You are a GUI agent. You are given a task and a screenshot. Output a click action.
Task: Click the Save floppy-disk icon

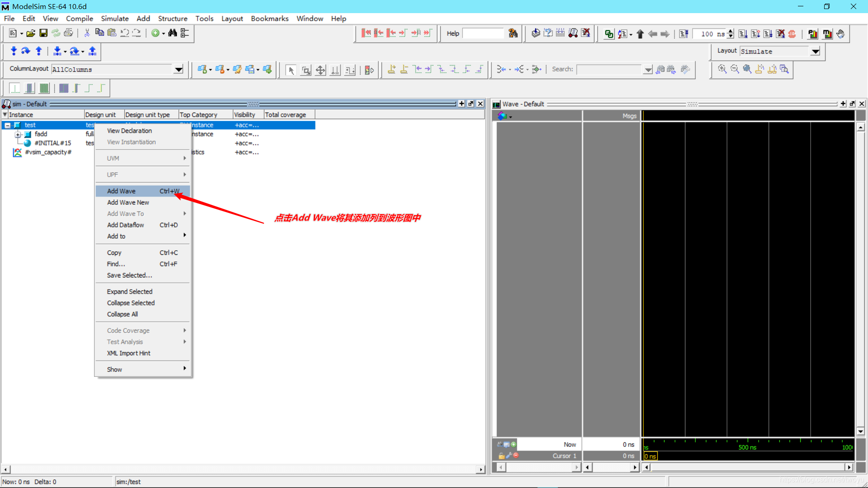pyautogui.click(x=43, y=33)
